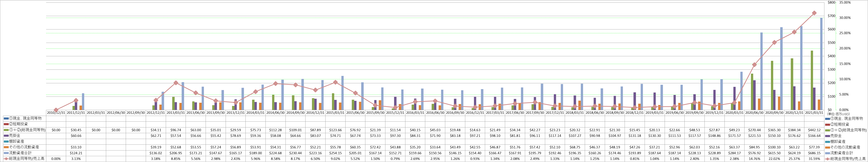868x162 pixels.
Task: Click the 14.76% cell
Action: tap(754, 159)
